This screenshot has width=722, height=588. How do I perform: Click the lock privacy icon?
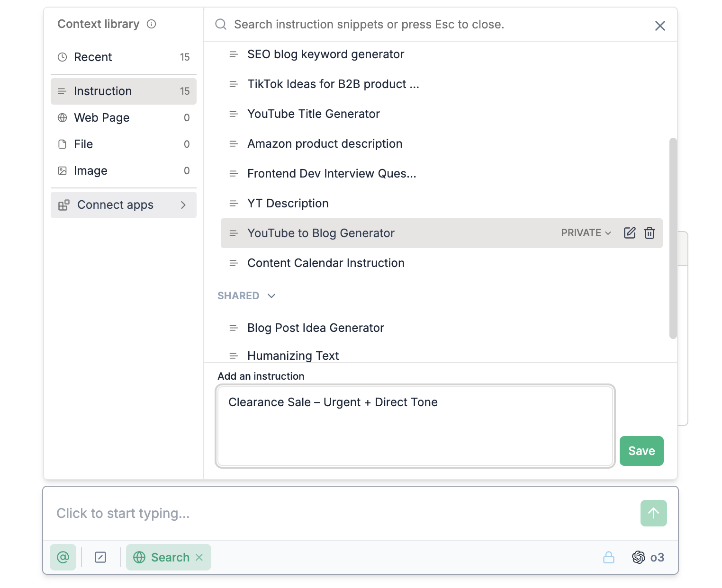point(609,557)
